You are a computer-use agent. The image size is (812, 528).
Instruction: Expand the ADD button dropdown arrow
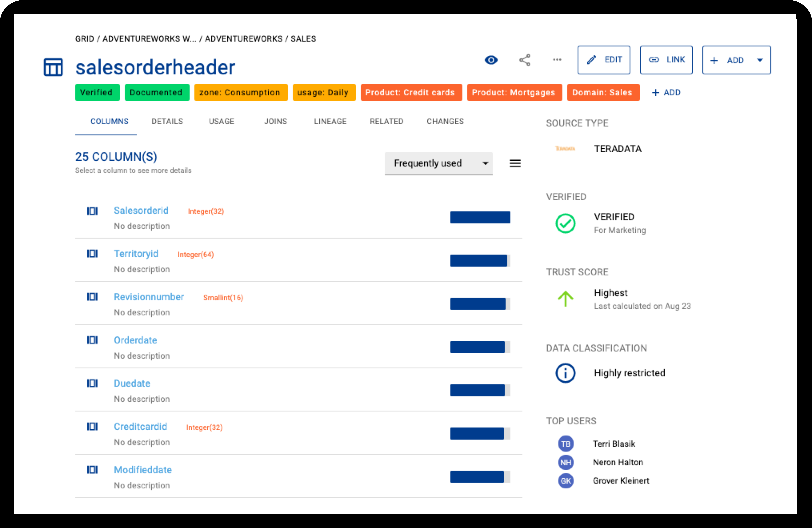pyautogui.click(x=760, y=60)
